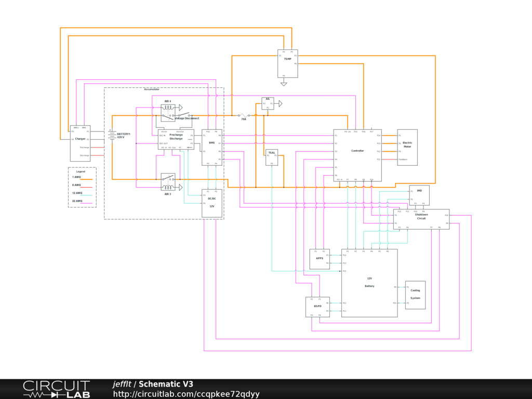Select the Controller block

357,155
